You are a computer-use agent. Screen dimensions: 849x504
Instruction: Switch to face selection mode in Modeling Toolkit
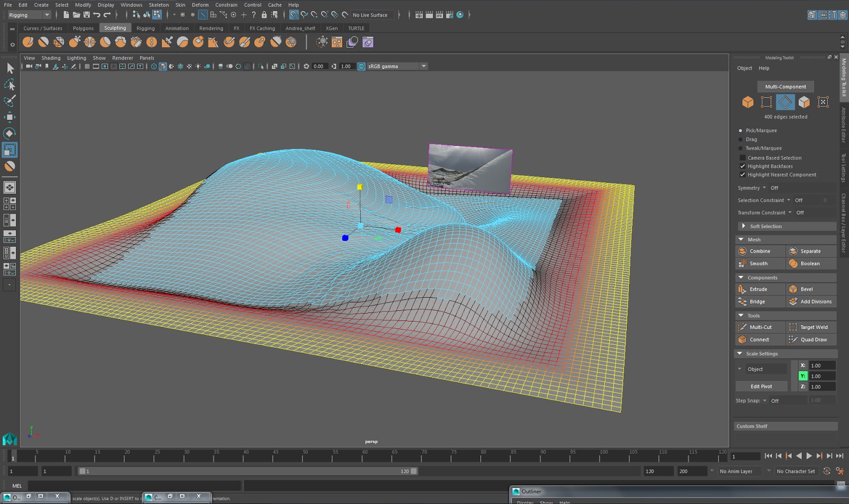(x=804, y=102)
